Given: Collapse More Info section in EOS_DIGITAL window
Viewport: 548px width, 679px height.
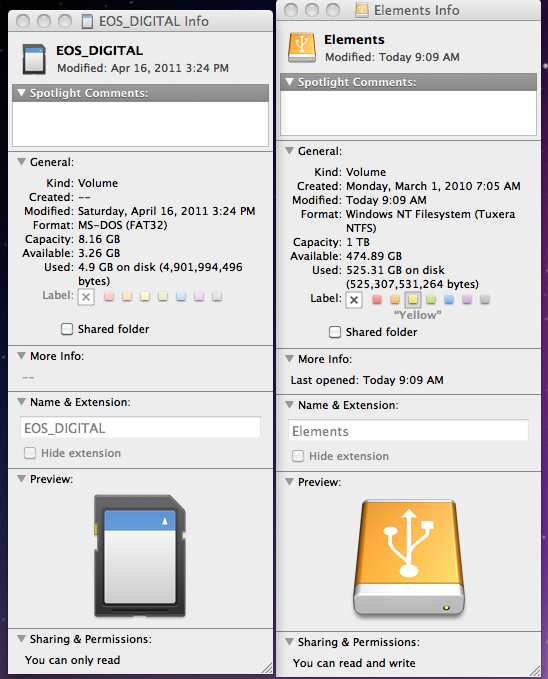Looking at the screenshot, I should (21, 356).
